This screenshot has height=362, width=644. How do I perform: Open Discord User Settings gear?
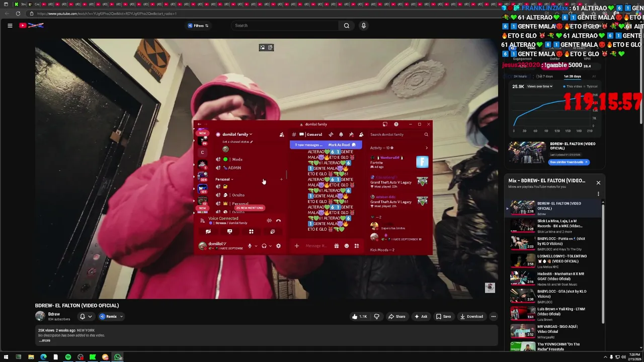tap(278, 246)
